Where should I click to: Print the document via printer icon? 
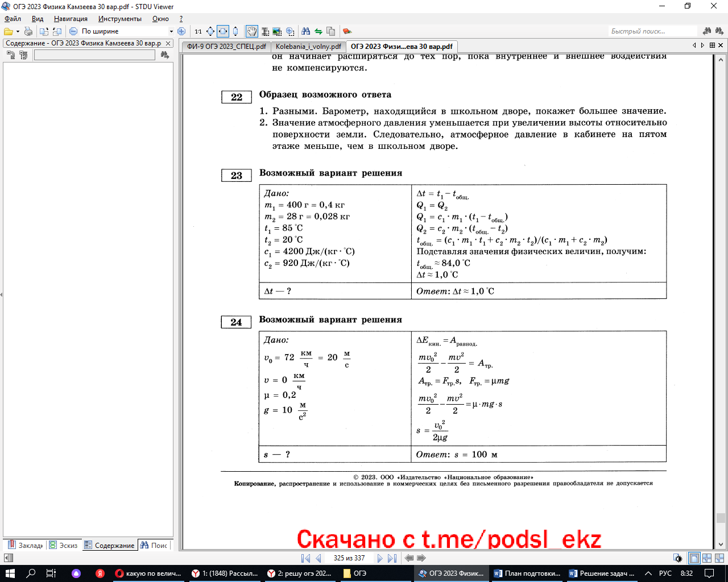[x=28, y=31]
